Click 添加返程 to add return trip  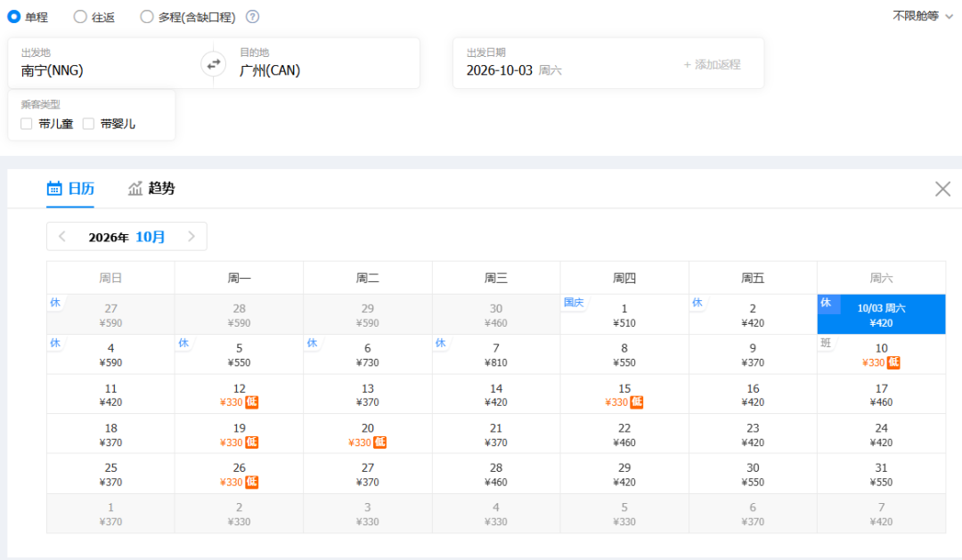click(712, 64)
